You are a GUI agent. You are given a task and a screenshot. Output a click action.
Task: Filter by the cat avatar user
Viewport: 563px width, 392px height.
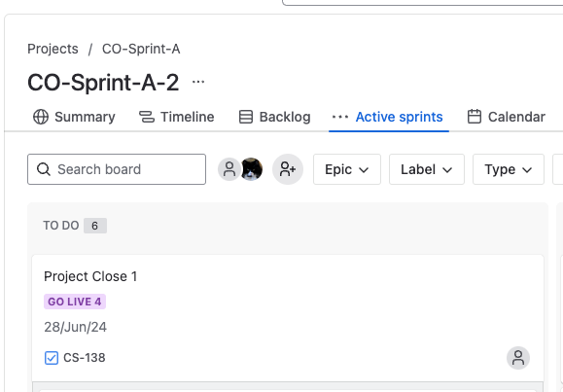pyautogui.click(x=251, y=169)
